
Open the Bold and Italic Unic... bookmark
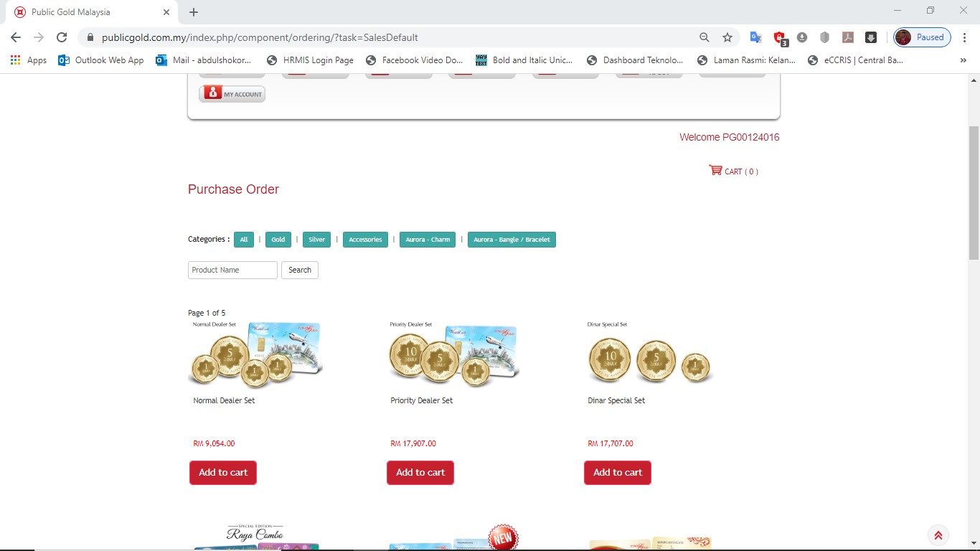(524, 60)
